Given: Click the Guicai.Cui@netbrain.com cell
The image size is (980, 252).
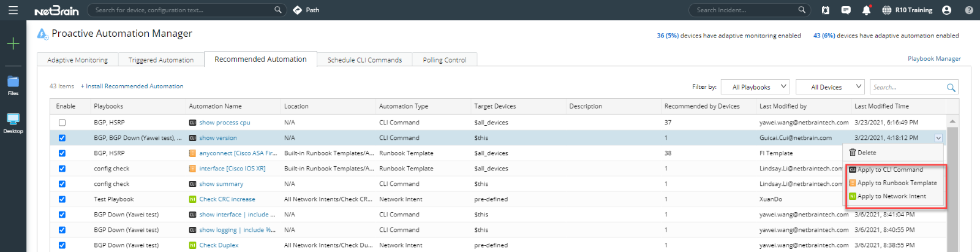Looking at the screenshot, I should pyautogui.click(x=796, y=138).
